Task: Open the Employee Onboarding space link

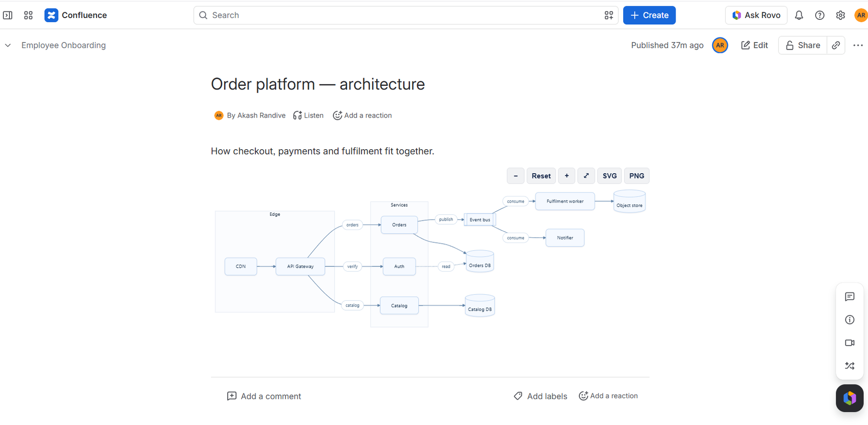Action: coord(64,45)
